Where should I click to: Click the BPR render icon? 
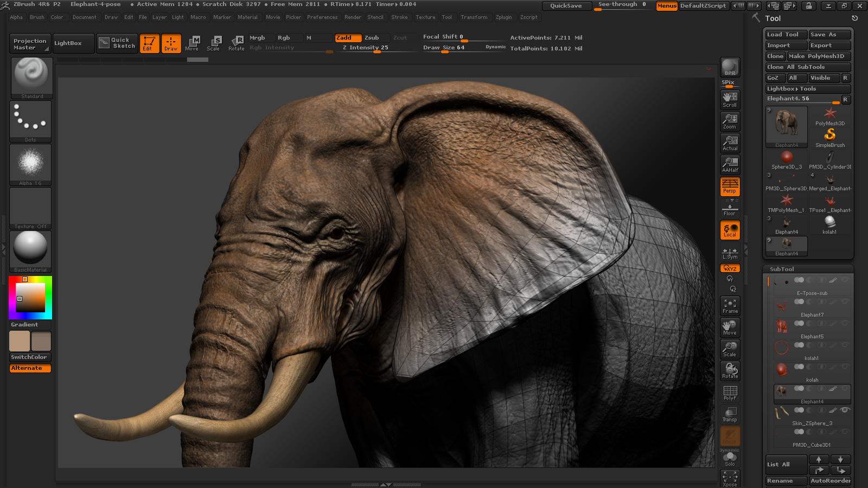point(730,67)
